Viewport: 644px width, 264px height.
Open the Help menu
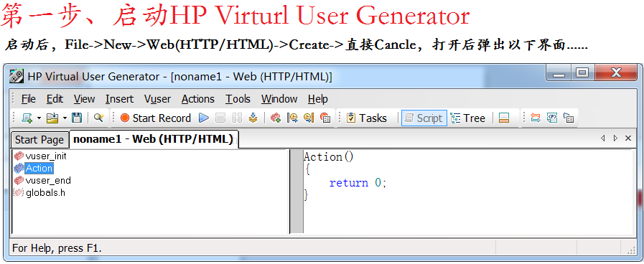318,99
